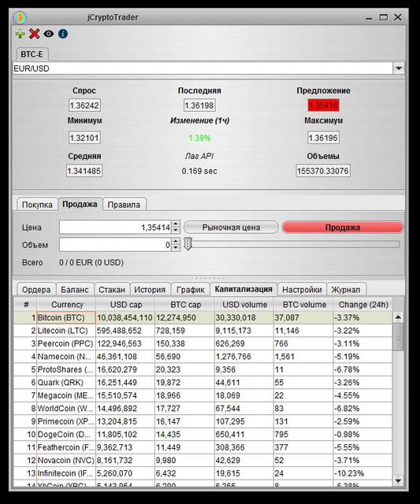Open the Стакан tab
The image size is (420, 504).
pyautogui.click(x=112, y=289)
